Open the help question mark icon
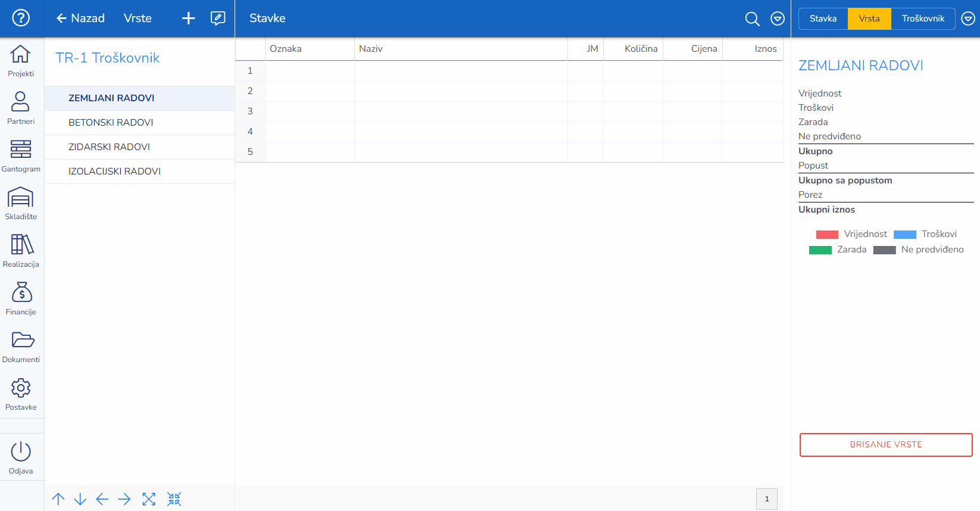980x511 pixels. [21, 18]
